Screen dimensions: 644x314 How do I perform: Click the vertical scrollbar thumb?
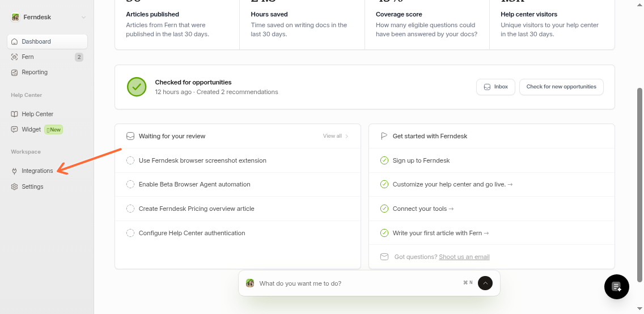click(x=639, y=185)
